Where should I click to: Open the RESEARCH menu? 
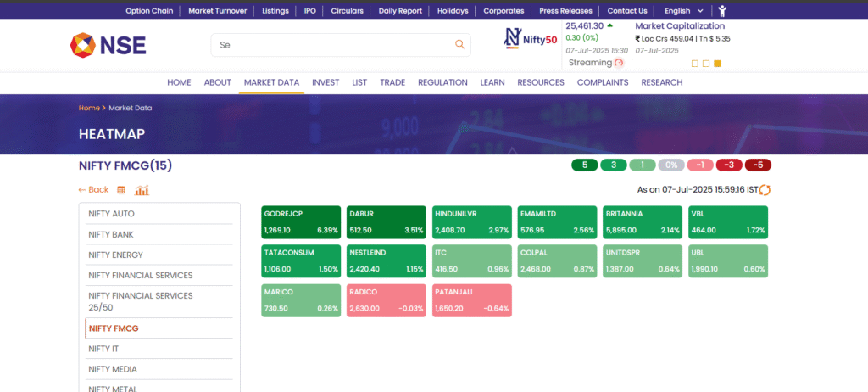pos(661,82)
